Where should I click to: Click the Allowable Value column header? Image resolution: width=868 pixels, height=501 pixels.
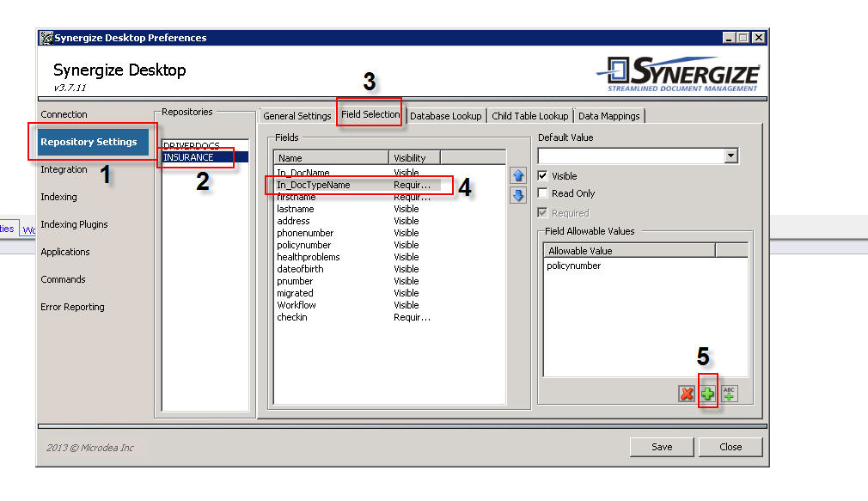click(629, 251)
